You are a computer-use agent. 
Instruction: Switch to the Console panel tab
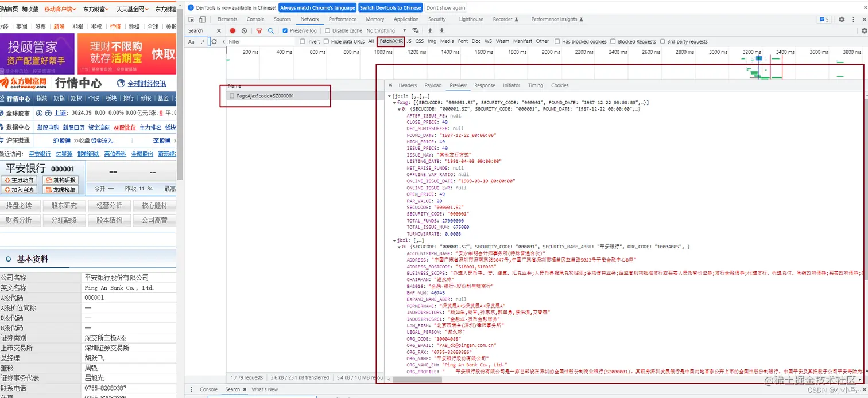coord(255,19)
